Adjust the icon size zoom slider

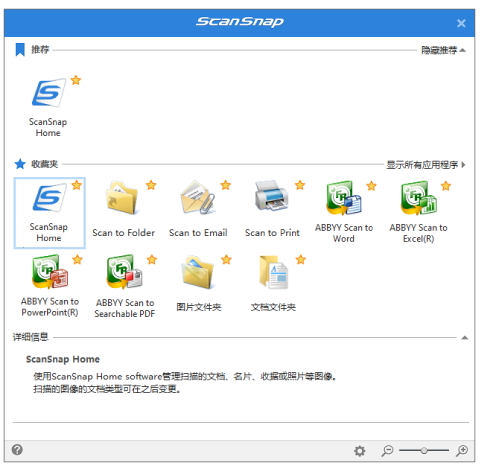pyautogui.click(x=424, y=451)
